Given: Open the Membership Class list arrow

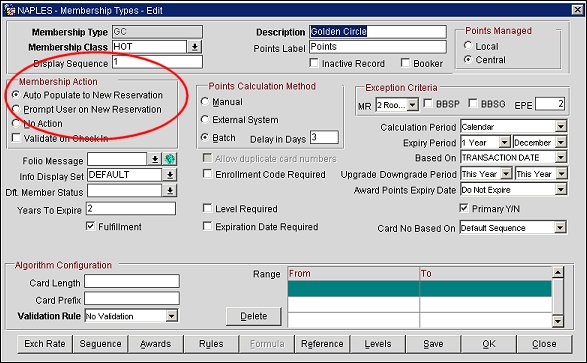Looking at the screenshot, I should coord(195,47).
